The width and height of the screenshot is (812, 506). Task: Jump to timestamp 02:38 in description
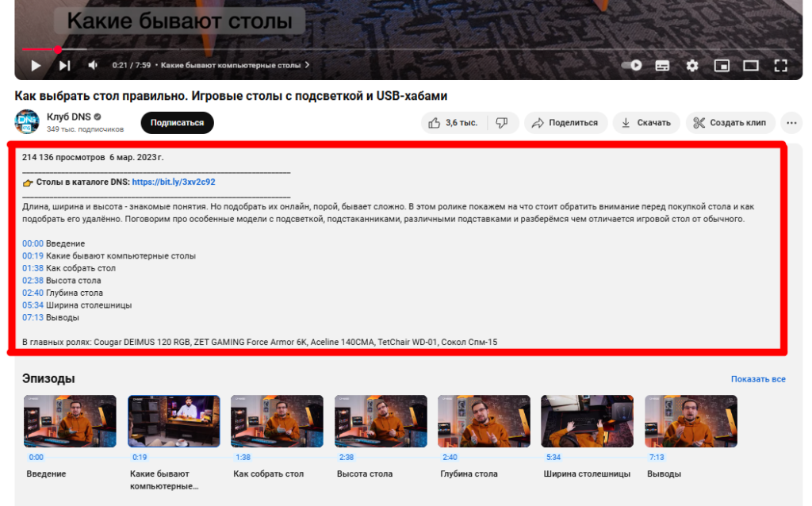(33, 280)
